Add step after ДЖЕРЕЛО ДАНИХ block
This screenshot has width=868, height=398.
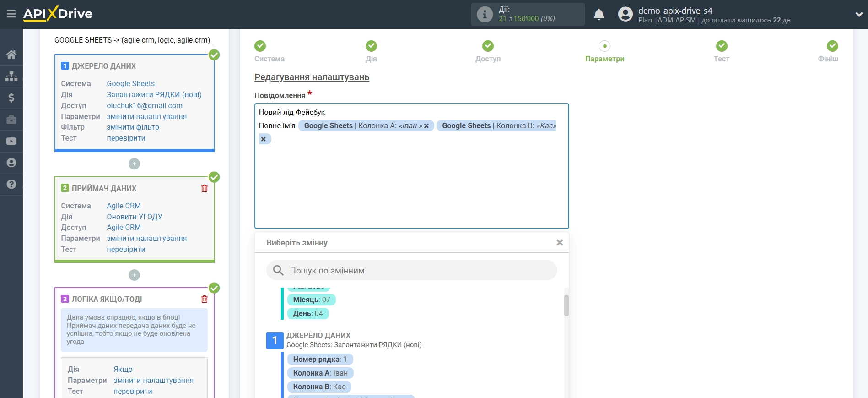pyautogui.click(x=134, y=164)
